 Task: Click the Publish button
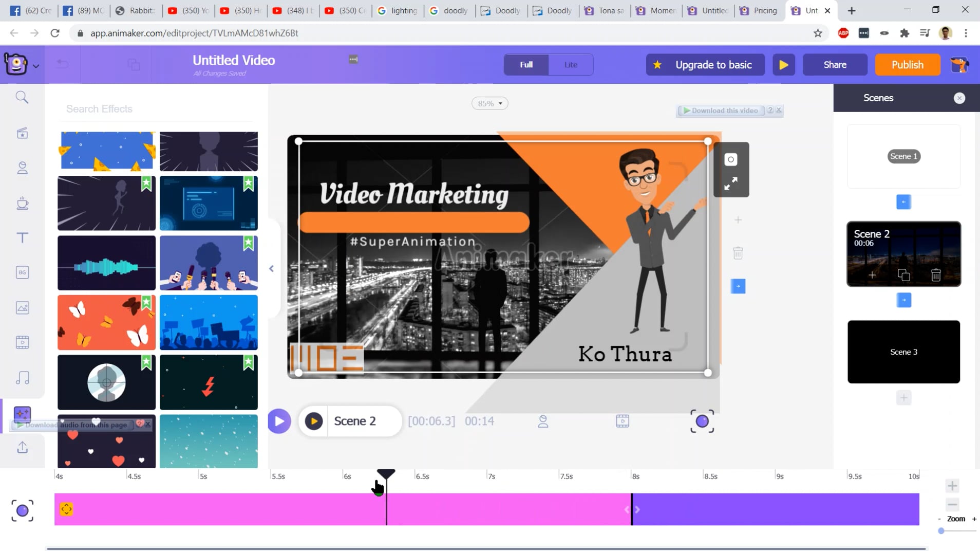click(x=907, y=65)
